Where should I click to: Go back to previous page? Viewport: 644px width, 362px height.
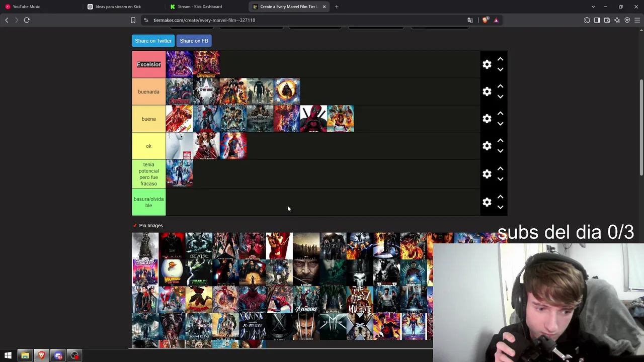[7, 20]
